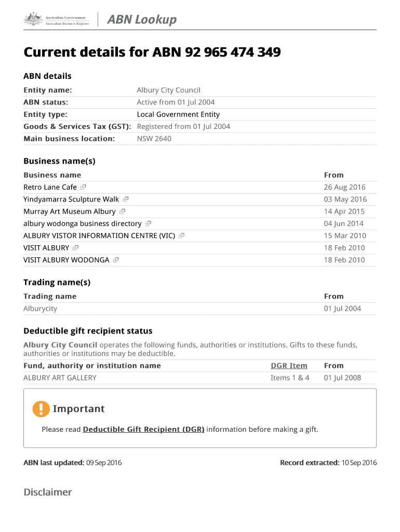Click the orange Important exclamation icon
Viewport: 400px width, 532px height.
(41, 409)
